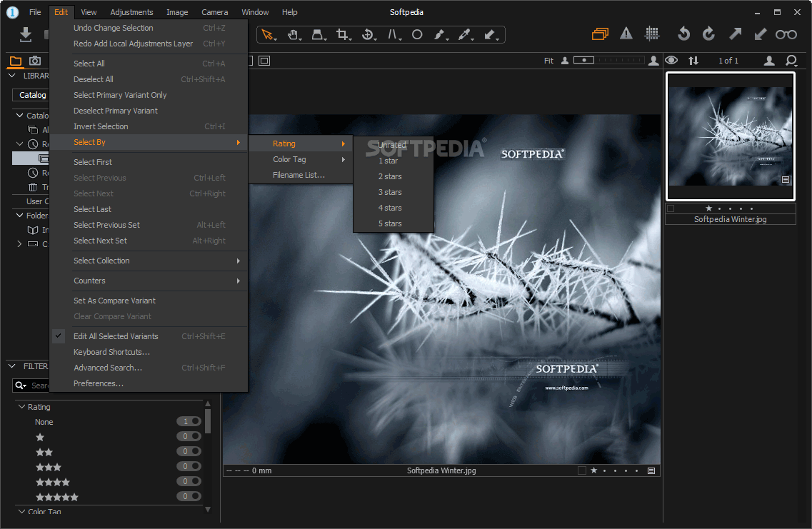Select the Rotation tool

click(369, 35)
